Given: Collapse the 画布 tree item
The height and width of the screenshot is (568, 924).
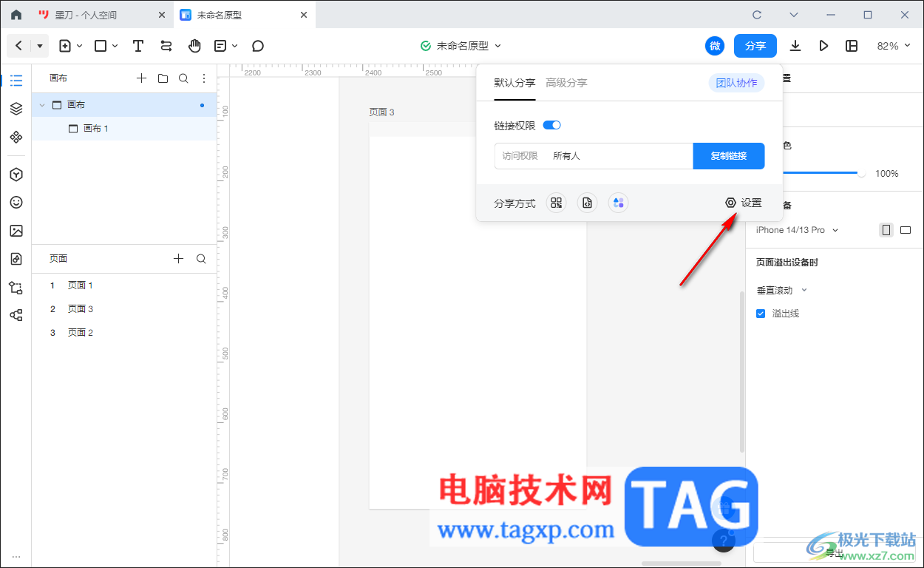Looking at the screenshot, I should pyautogui.click(x=41, y=105).
